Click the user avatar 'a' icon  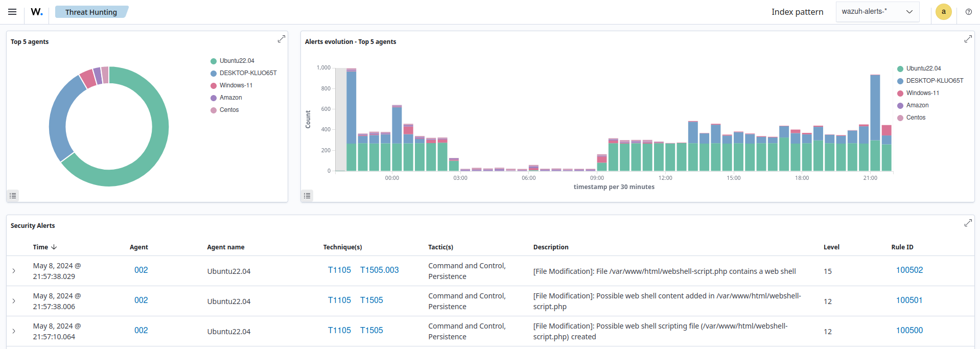pos(943,12)
